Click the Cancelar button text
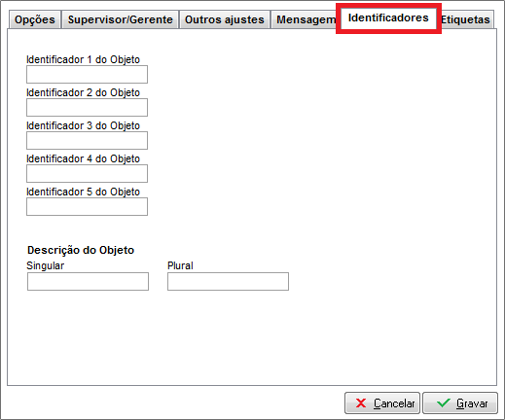 click(394, 403)
